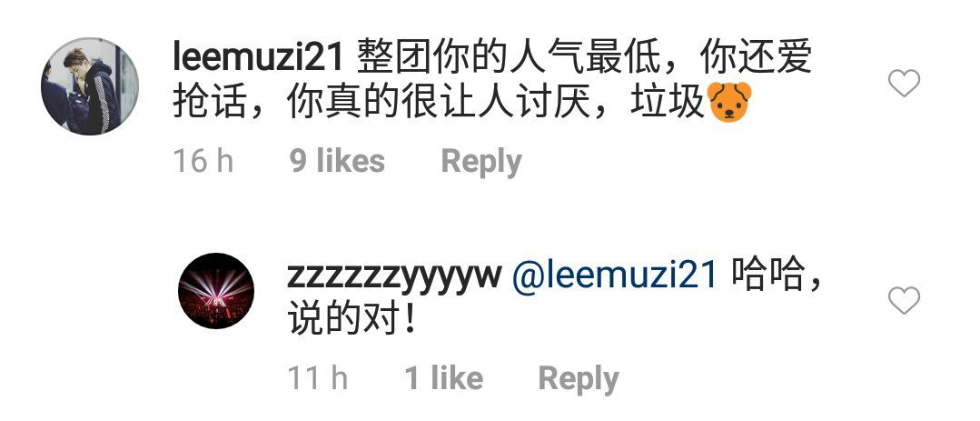The image size is (980, 421).
Task: View who gave 1 like
Action: [444, 378]
